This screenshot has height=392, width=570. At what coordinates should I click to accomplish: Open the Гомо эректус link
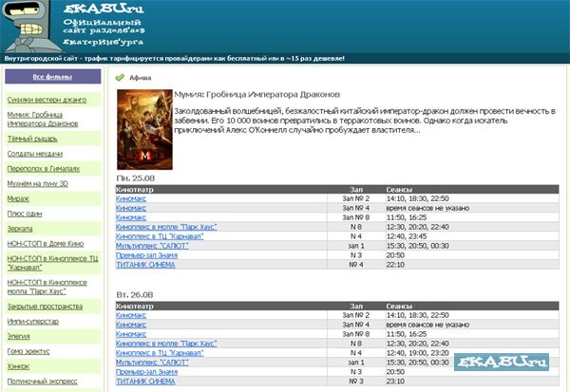[28, 351]
